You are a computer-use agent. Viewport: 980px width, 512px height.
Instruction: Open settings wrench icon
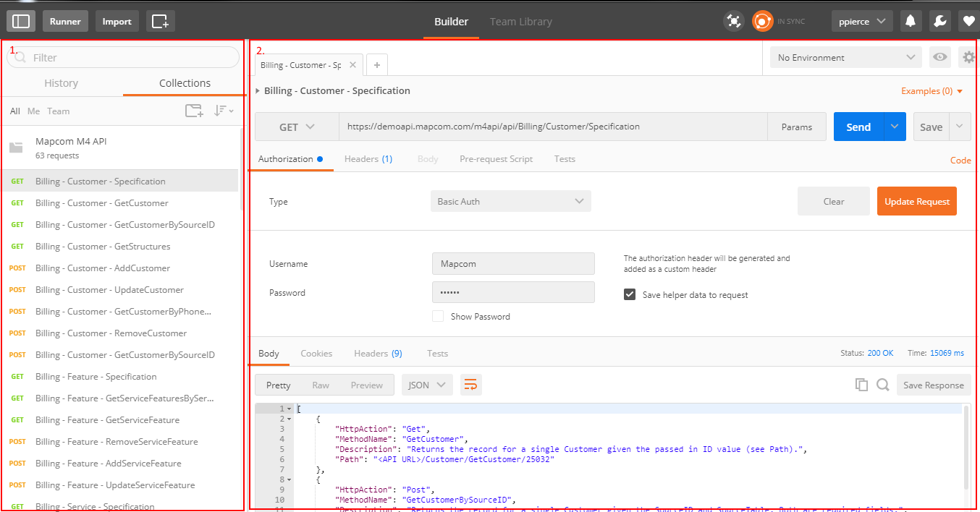(939, 21)
